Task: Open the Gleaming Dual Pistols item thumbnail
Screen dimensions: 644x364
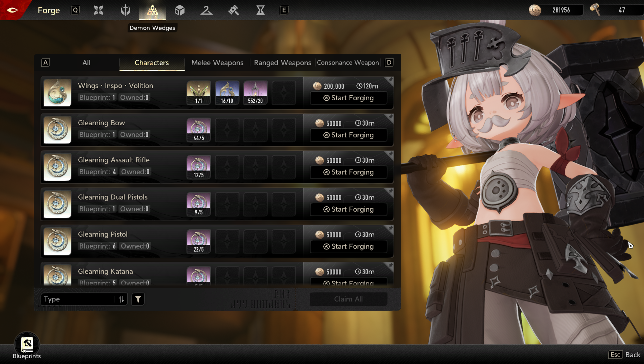Action: (57, 204)
